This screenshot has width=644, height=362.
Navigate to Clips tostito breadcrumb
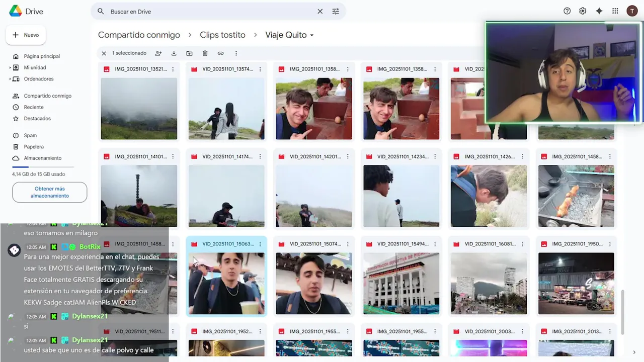coord(222,35)
